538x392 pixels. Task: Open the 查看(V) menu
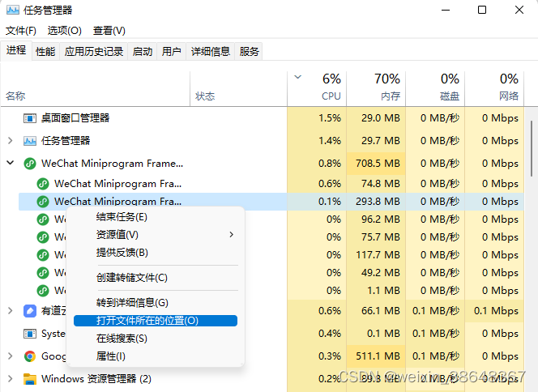(x=109, y=31)
